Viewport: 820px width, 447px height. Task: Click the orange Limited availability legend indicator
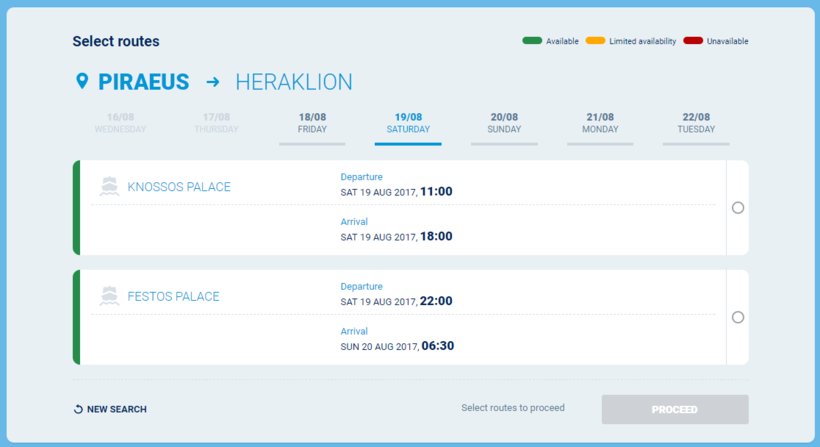click(595, 41)
